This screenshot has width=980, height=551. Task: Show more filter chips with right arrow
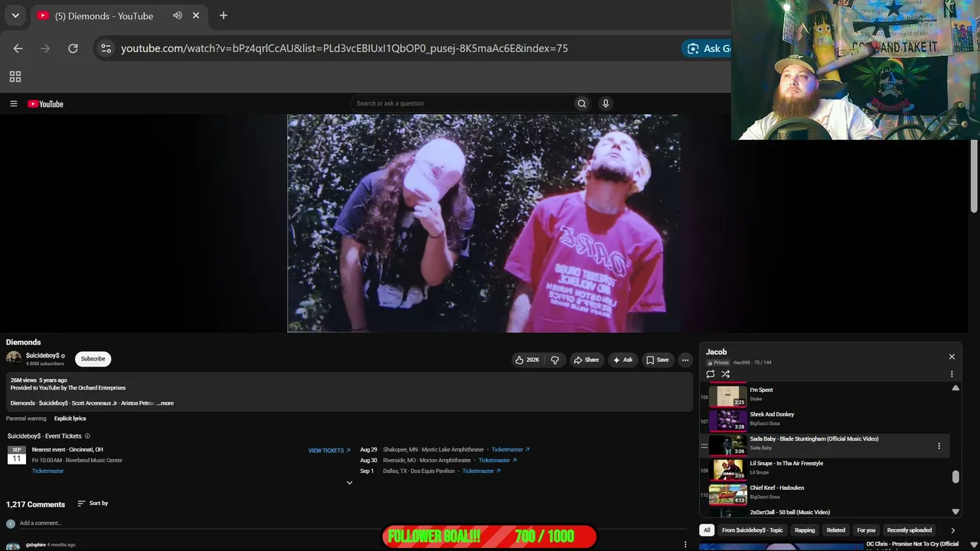[952, 530]
